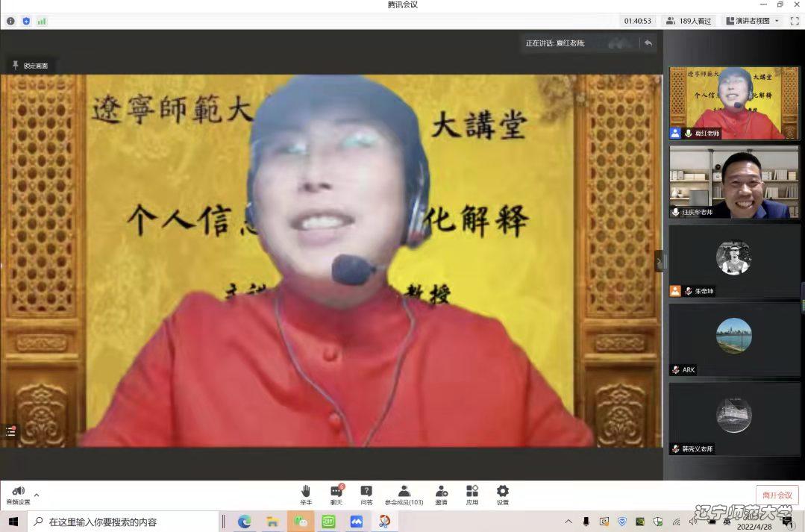Click the blue security shield icon
The image size is (805, 532).
26,21
